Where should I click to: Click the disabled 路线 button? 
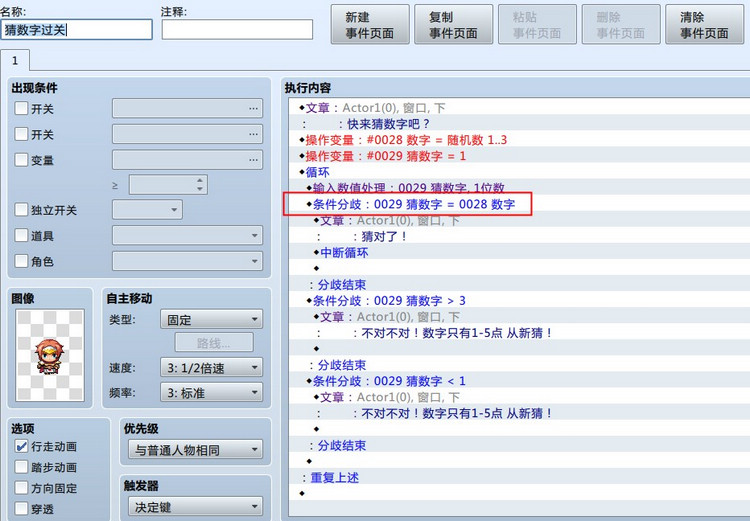(214, 343)
